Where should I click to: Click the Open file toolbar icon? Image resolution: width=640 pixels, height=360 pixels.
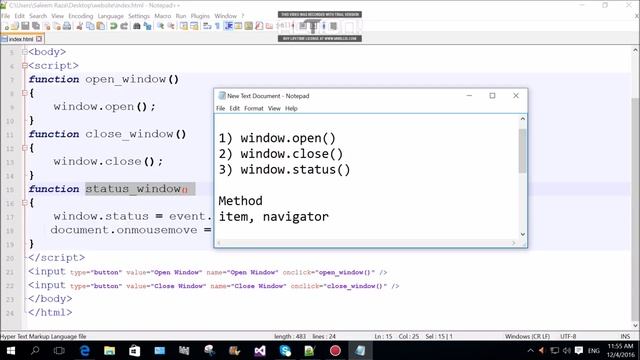pyautogui.click(x=15, y=26)
